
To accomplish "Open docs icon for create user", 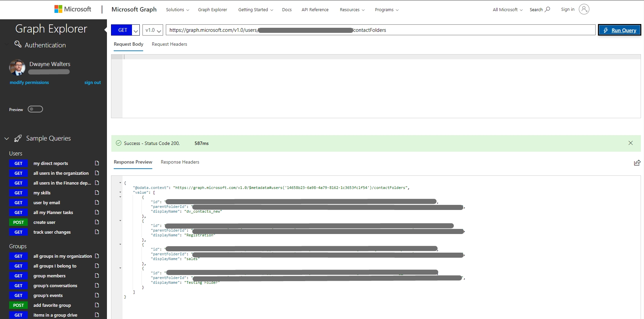I will (x=97, y=222).
